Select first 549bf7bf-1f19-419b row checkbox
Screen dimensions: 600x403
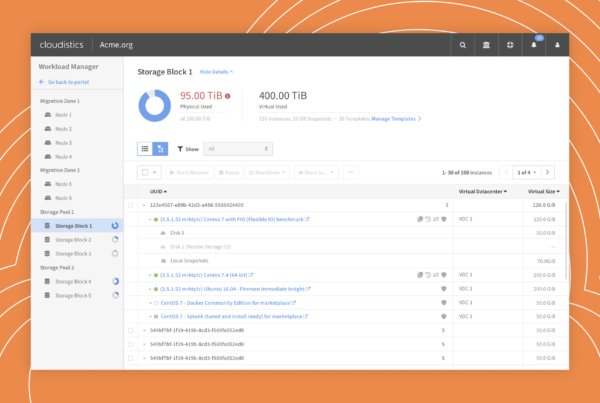coord(130,329)
